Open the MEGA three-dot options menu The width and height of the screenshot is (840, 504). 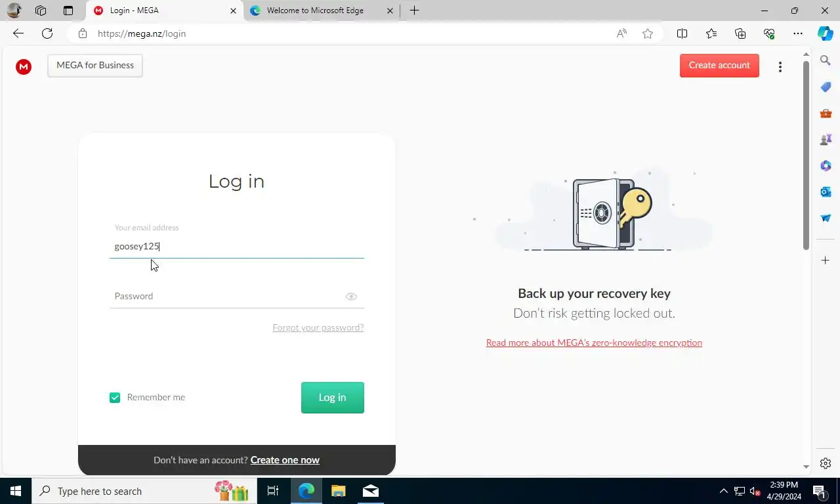click(780, 67)
